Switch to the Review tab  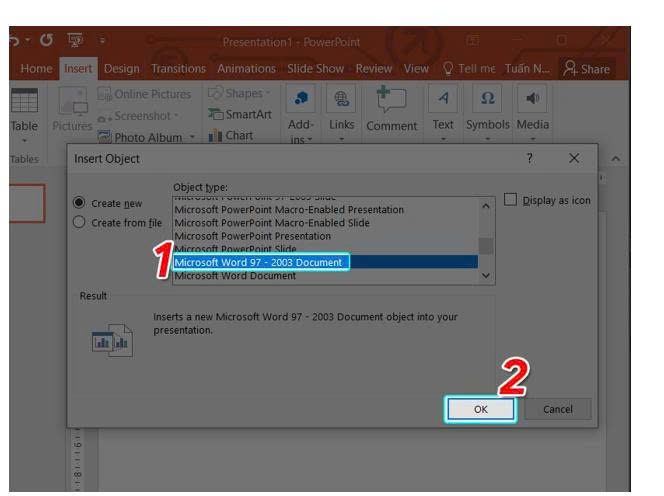tap(374, 69)
